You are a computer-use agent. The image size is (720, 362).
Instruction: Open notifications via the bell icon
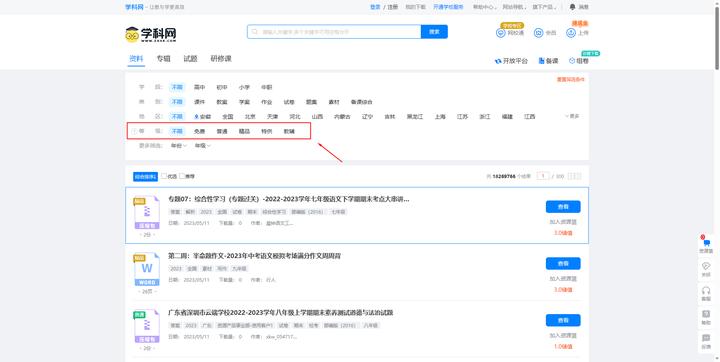[x=572, y=7]
